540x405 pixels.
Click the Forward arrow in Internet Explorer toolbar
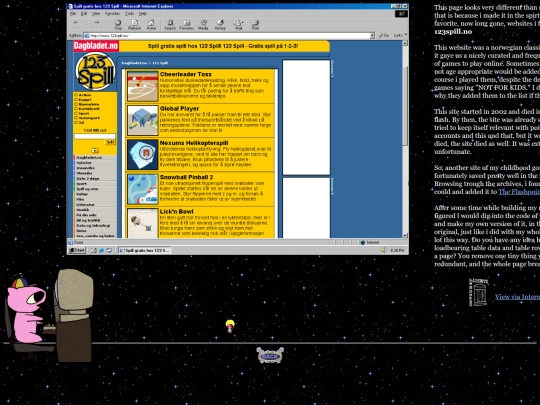[97, 23]
